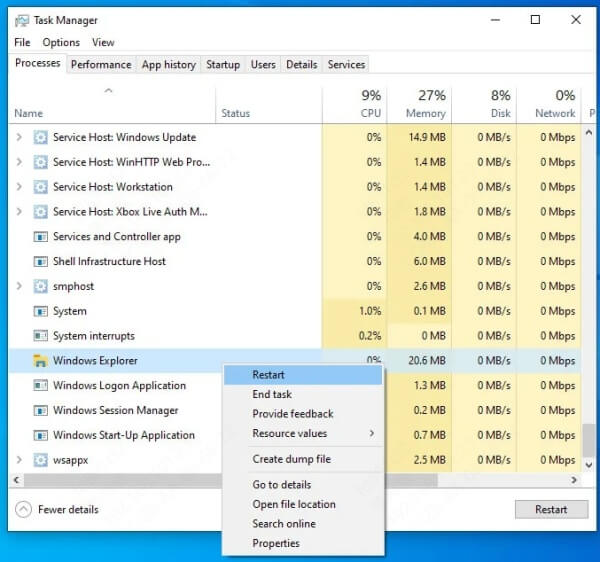Image resolution: width=600 pixels, height=562 pixels.
Task: Click the gear icon of Service Host: WinHTTP Web Pro...
Action: pos(41,162)
